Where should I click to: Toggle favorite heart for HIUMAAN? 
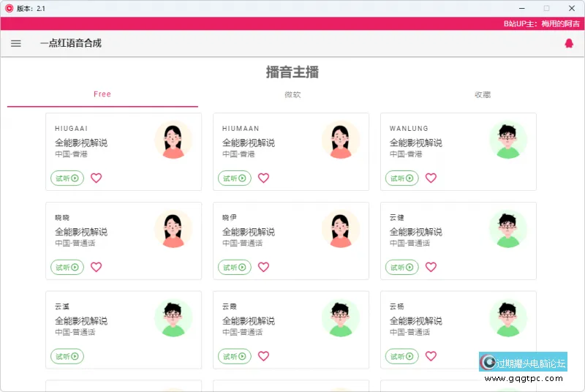coord(264,178)
